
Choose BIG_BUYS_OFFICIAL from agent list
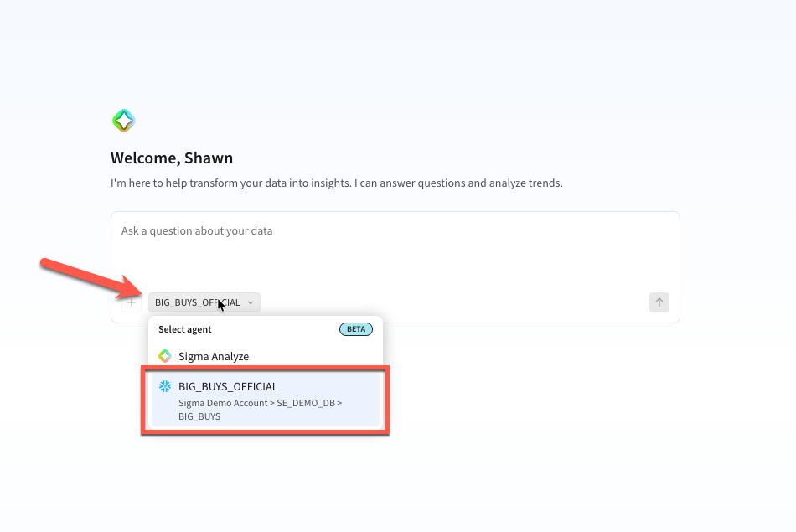pos(265,400)
